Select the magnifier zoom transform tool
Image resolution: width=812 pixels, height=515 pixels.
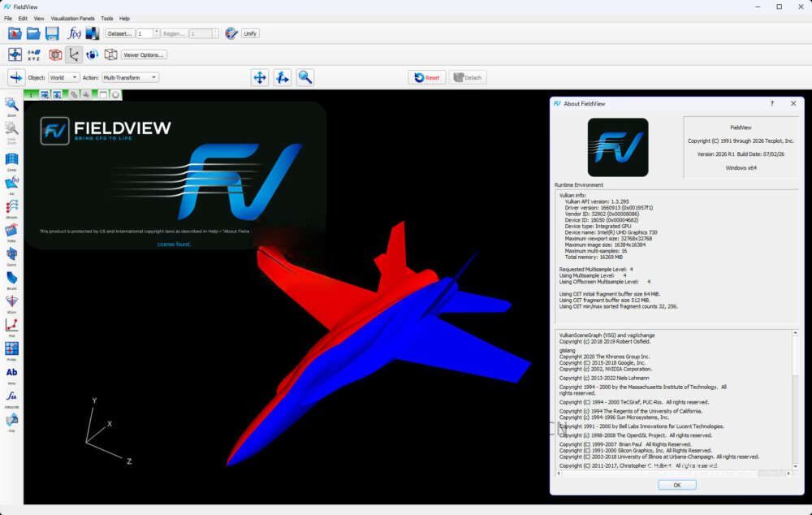click(x=305, y=78)
